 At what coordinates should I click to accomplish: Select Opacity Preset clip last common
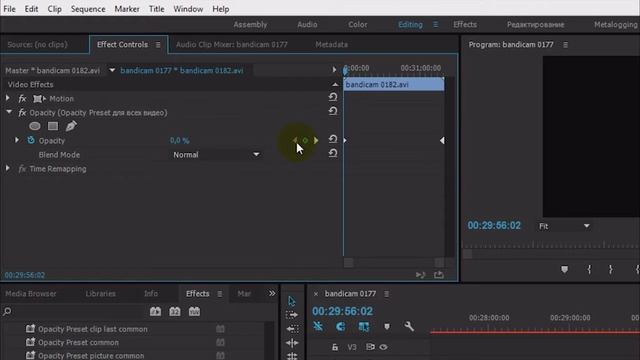[x=93, y=329]
